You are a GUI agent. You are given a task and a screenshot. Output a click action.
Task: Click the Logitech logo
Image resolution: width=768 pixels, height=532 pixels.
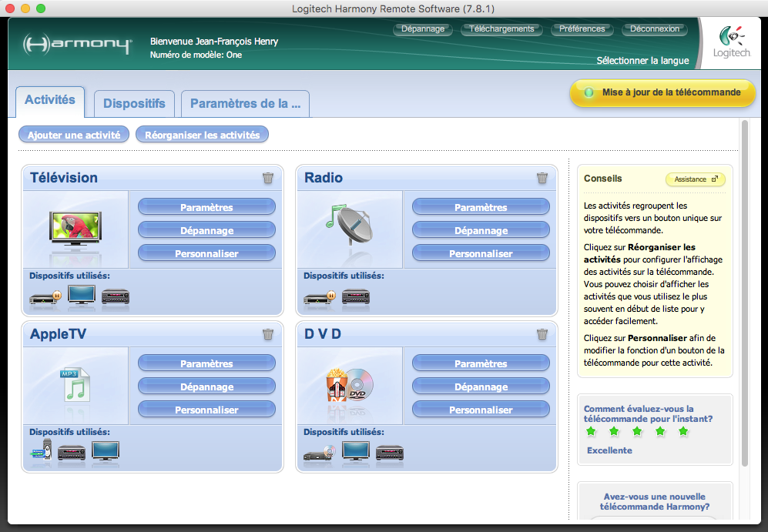[732, 42]
